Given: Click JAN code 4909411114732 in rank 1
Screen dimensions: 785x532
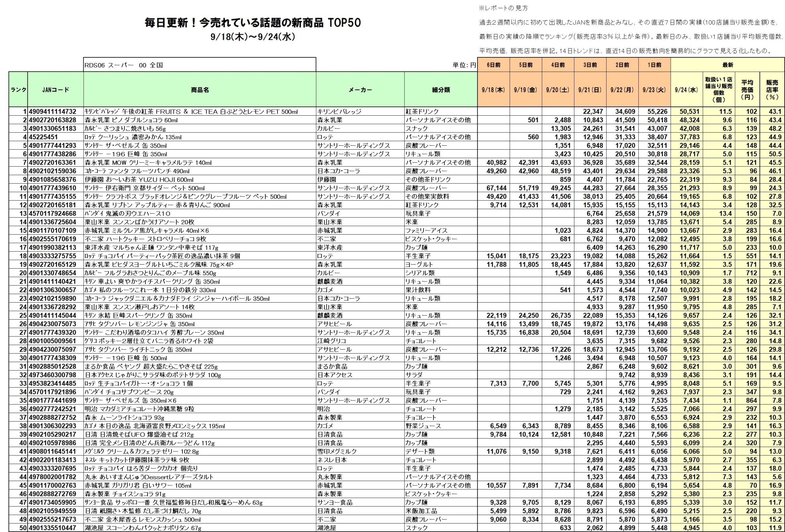Looking at the screenshot, I should click(53, 112).
